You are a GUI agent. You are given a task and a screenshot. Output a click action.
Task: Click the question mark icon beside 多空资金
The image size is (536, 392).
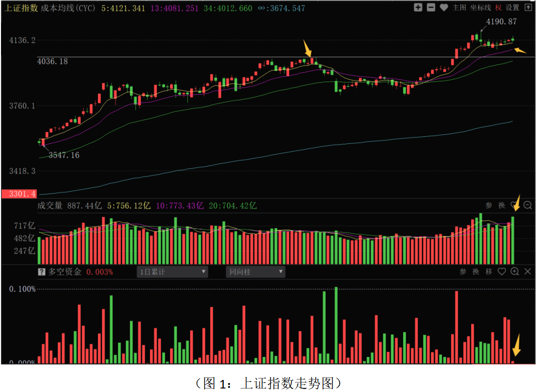coord(42,272)
